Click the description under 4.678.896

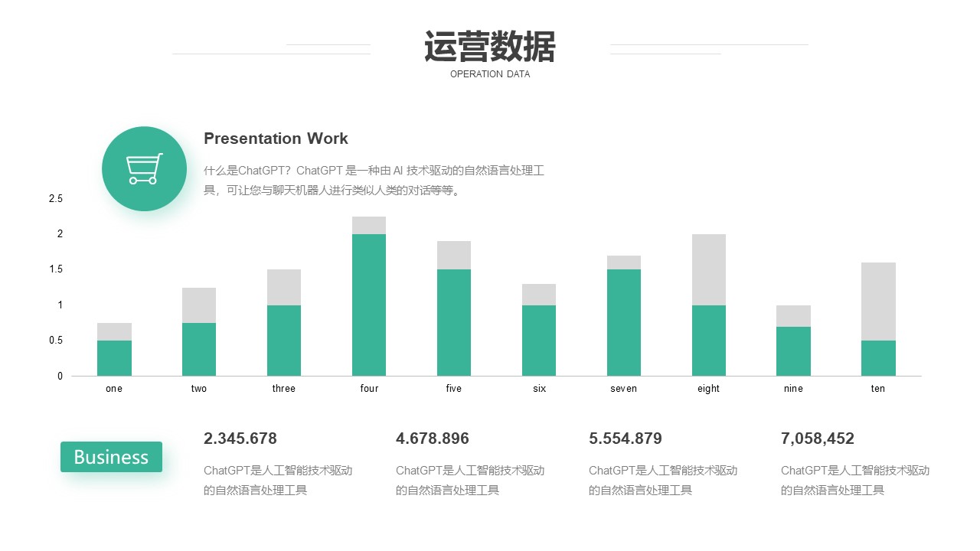(470, 481)
